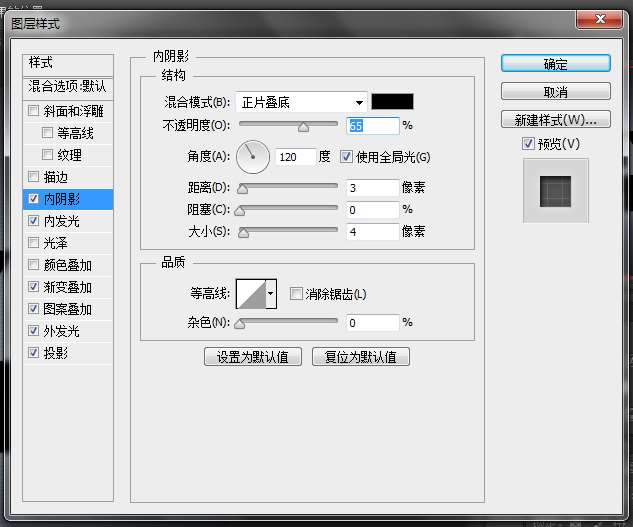
Task: Click 设置为默认值 button
Action: [x=253, y=357]
